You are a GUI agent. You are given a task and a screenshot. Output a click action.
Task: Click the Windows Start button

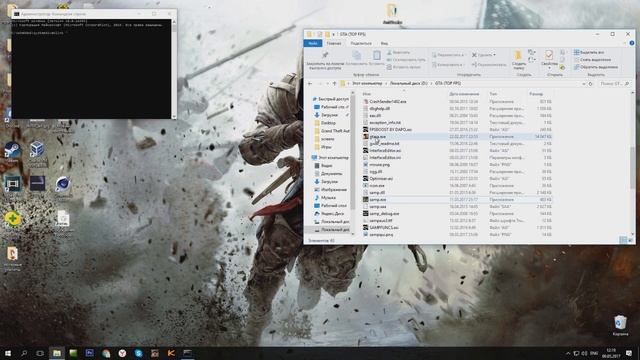point(8,353)
